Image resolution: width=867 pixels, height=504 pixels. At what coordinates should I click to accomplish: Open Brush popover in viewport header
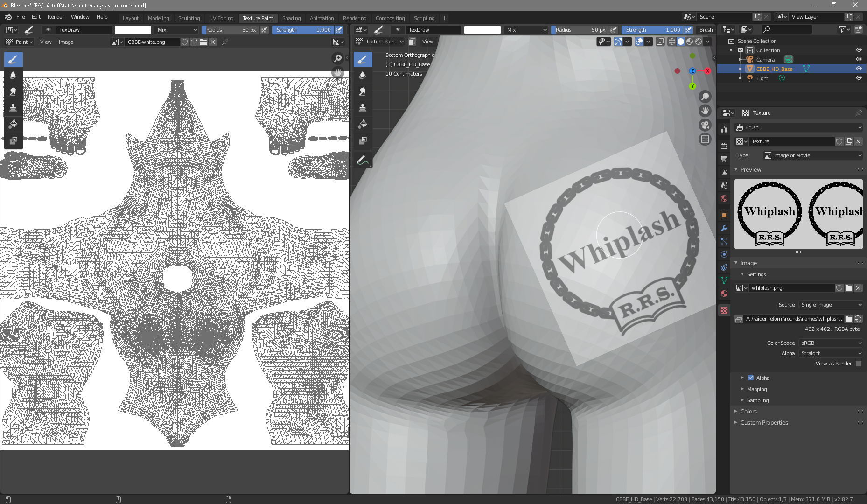click(706, 30)
